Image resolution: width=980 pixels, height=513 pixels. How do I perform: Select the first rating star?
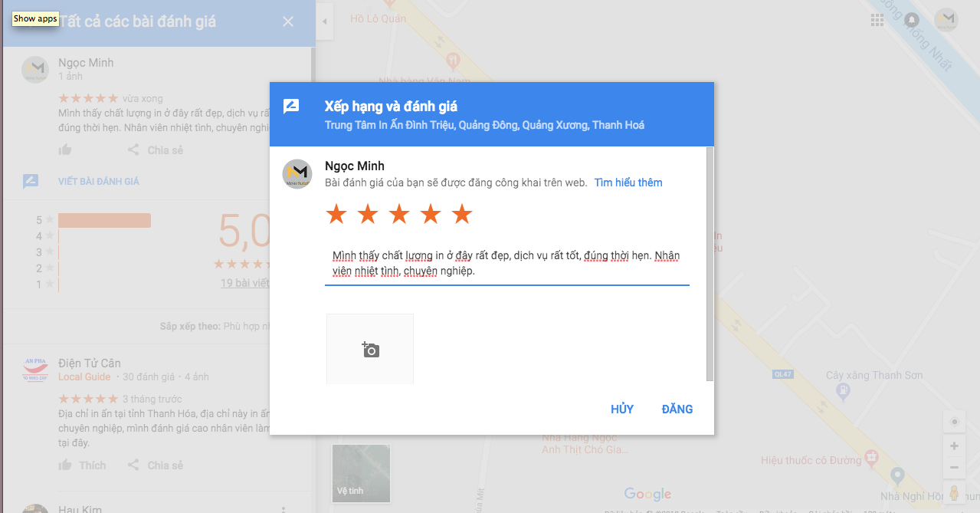coord(336,214)
